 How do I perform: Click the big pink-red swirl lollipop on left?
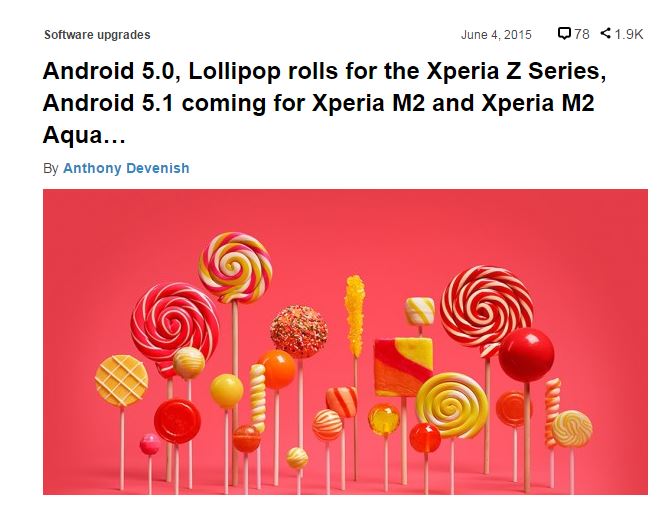[x=175, y=326]
